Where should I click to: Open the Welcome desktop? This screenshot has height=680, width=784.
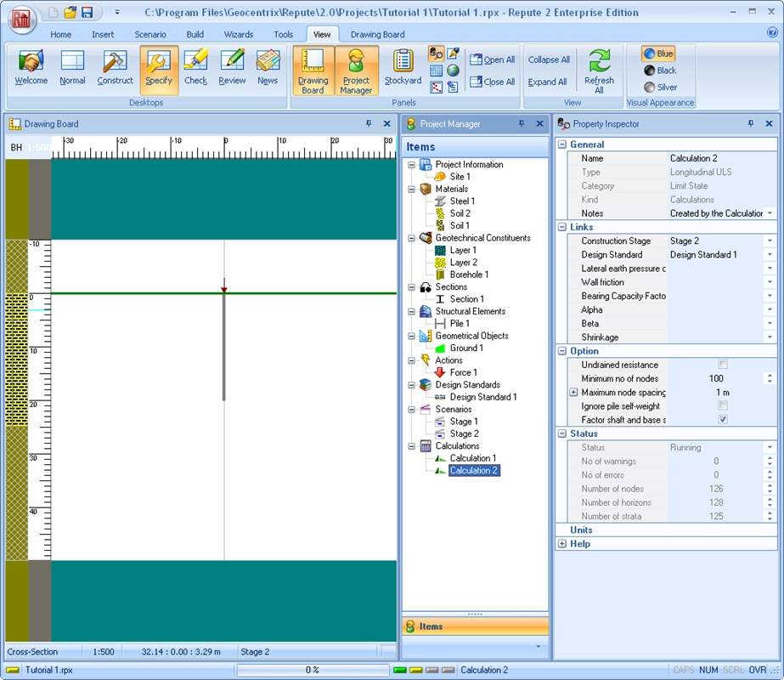point(31,70)
